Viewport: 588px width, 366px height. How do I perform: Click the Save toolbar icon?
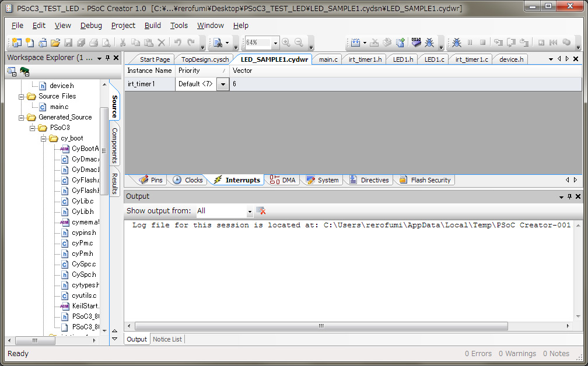click(68, 43)
